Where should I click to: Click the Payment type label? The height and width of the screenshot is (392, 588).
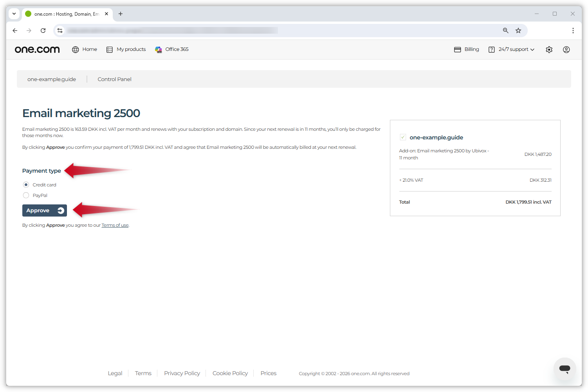(41, 171)
